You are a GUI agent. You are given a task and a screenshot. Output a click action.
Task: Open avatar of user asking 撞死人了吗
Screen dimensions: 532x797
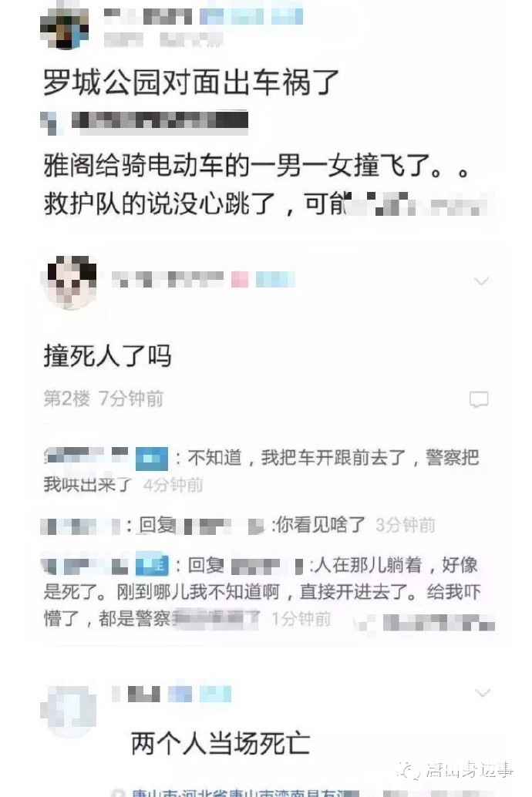(72, 282)
